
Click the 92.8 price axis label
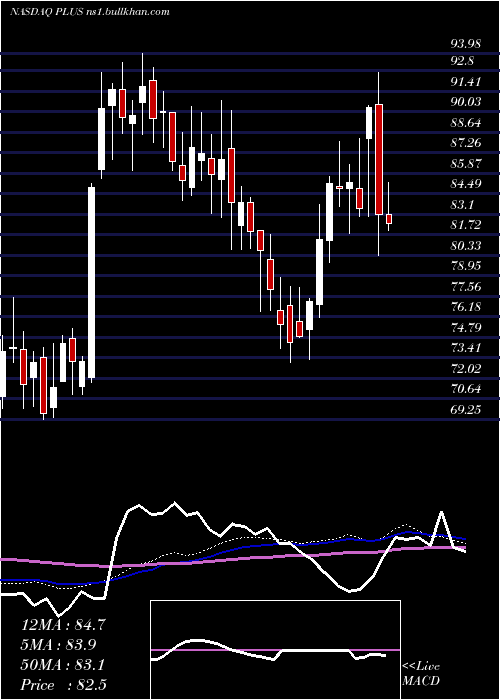pos(462,61)
